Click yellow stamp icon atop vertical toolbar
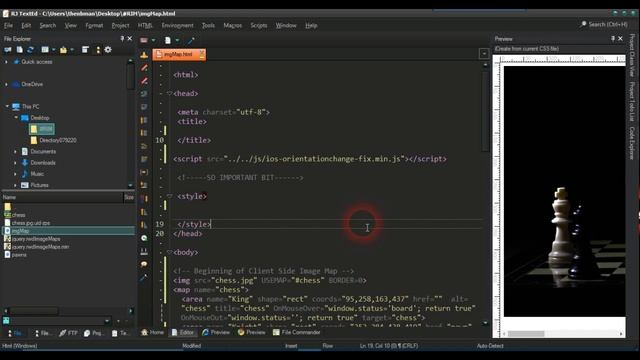The width and height of the screenshot is (640, 360). [x=144, y=55]
